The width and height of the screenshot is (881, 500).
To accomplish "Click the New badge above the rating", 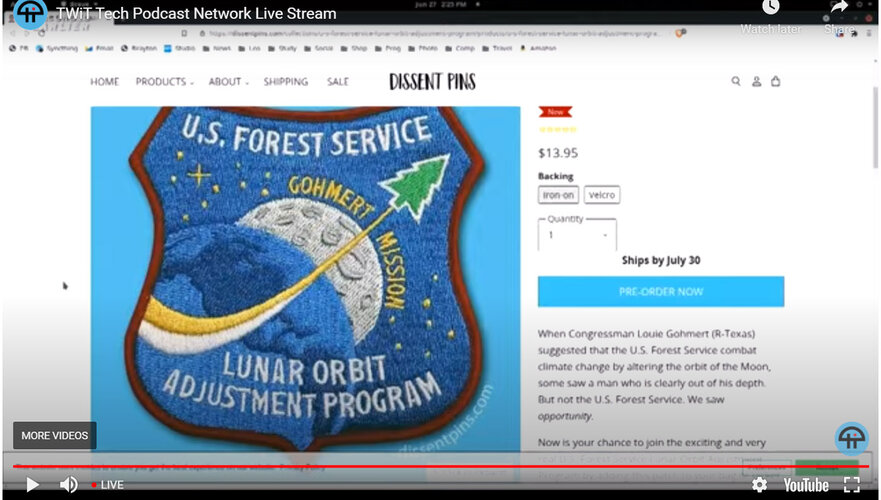I will click(555, 112).
